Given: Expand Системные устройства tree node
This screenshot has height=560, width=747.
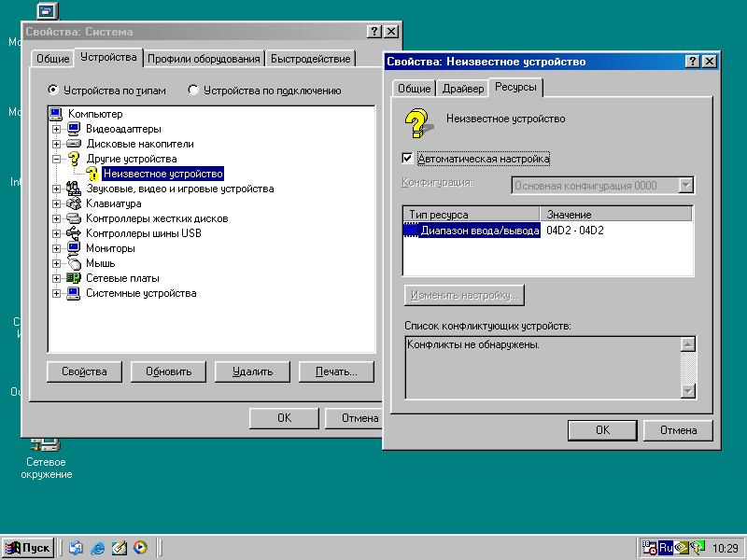Looking at the screenshot, I should point(56,293).
